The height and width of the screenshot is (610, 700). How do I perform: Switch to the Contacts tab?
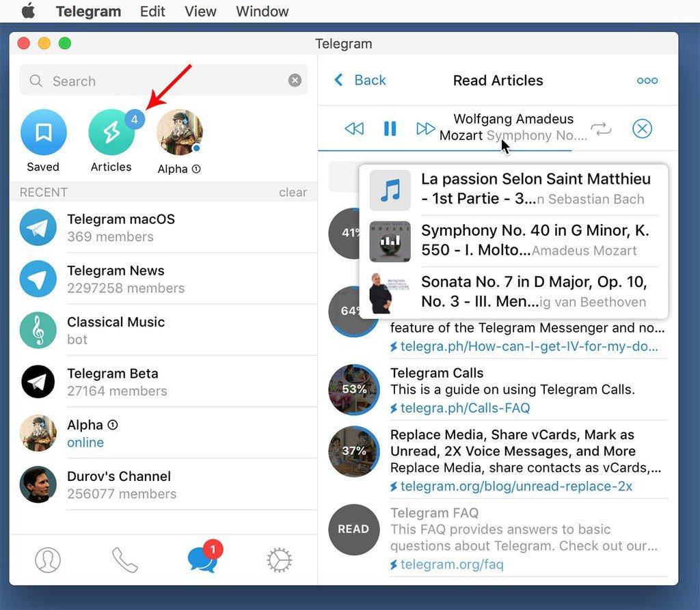48,559
